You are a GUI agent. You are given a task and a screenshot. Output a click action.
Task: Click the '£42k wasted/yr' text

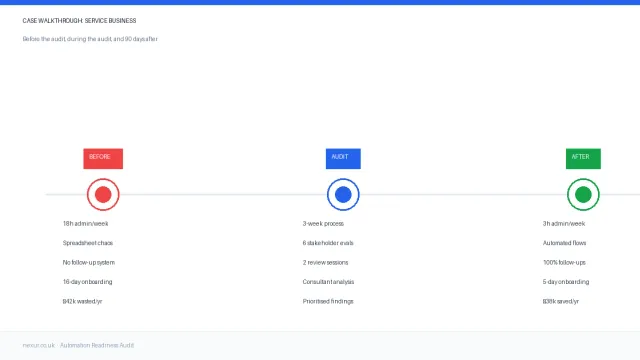pos(82,301)
